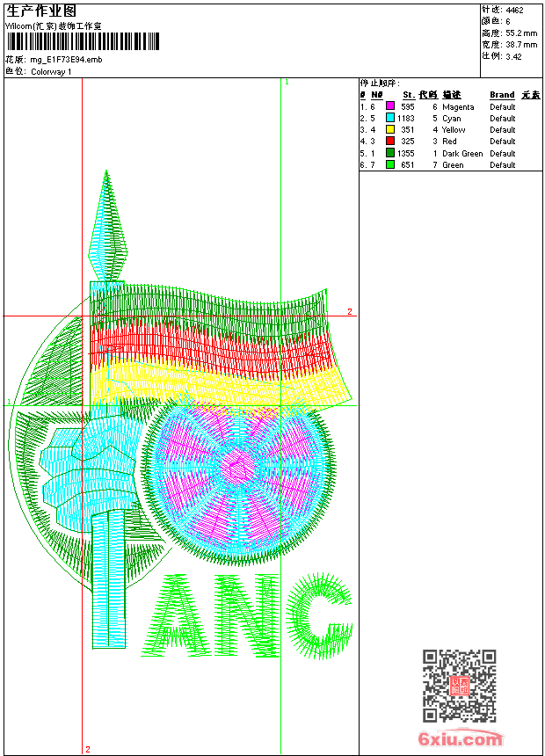Click the red marker 2 on the right edge
The height and width of the screenshot is (756, 545).
tap(349, 312)
